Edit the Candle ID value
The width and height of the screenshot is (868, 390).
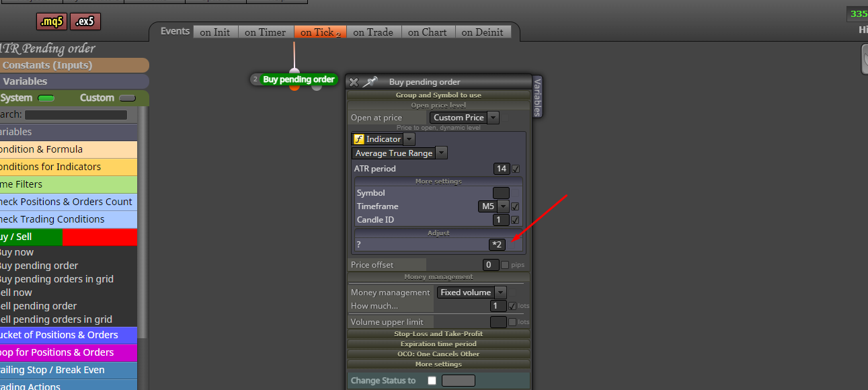pyautogui.click(x=501, y=220)
